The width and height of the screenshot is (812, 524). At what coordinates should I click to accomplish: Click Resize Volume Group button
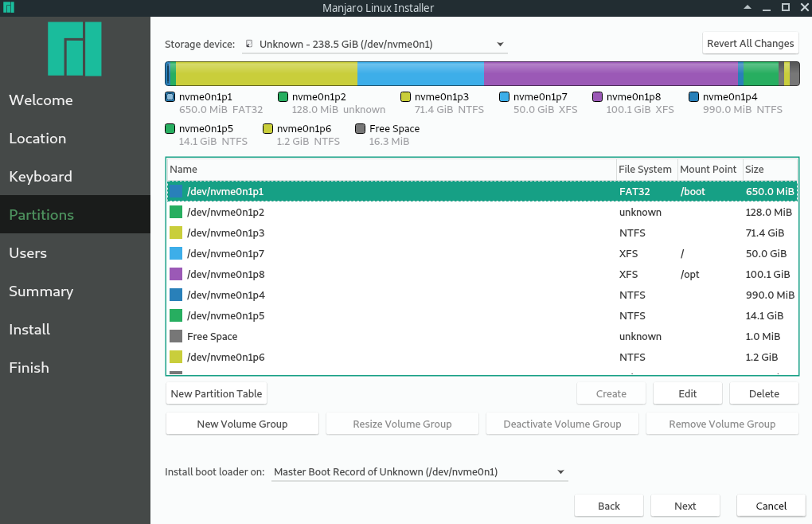[402, 424]
